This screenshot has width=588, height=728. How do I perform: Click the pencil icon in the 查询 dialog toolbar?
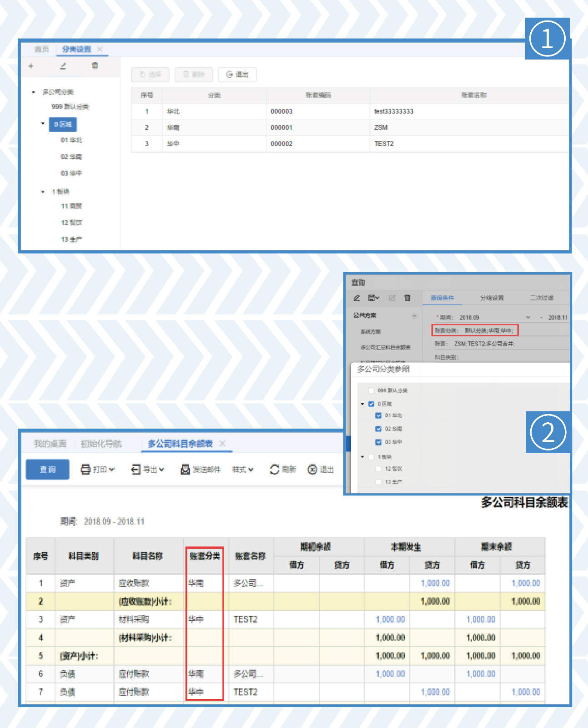tap(357, 298)
